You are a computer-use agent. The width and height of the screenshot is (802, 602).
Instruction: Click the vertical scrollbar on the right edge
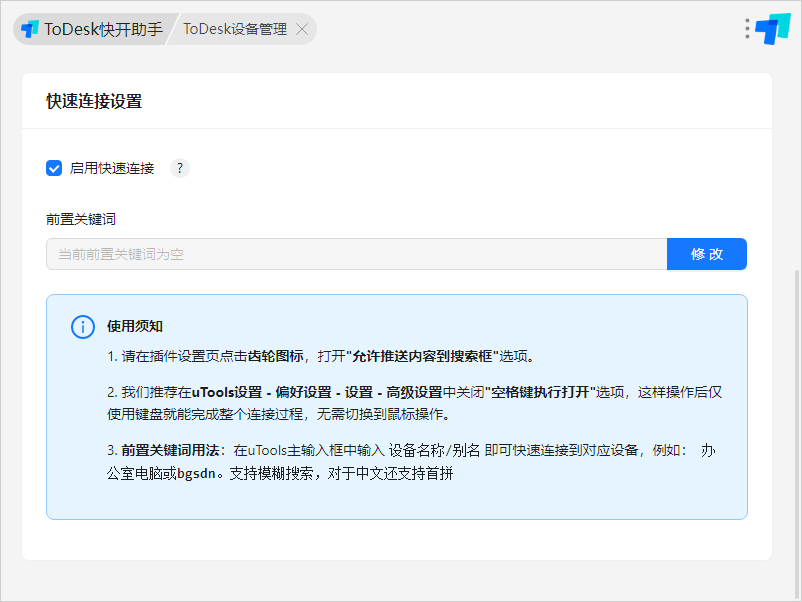(797, 434)
